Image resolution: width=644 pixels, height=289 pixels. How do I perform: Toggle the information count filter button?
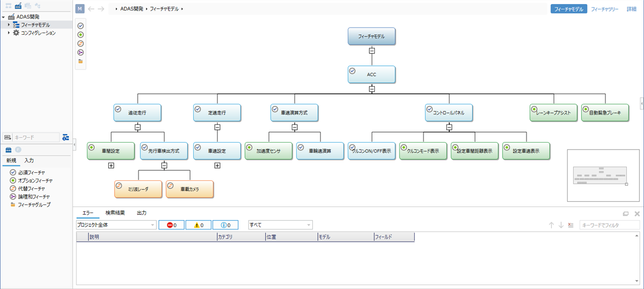pos(225,225)
